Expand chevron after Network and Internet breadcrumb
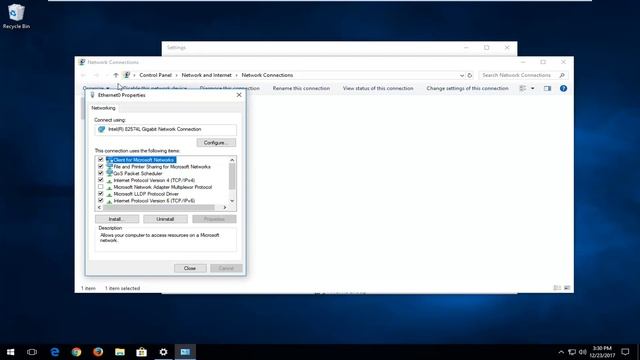640x360 pixels. 236,75
